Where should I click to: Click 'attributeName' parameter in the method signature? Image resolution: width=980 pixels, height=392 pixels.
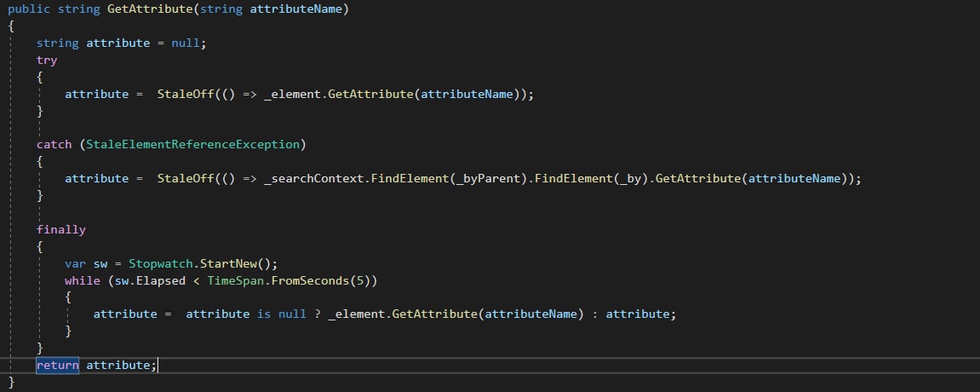click(x=295, y=9)
